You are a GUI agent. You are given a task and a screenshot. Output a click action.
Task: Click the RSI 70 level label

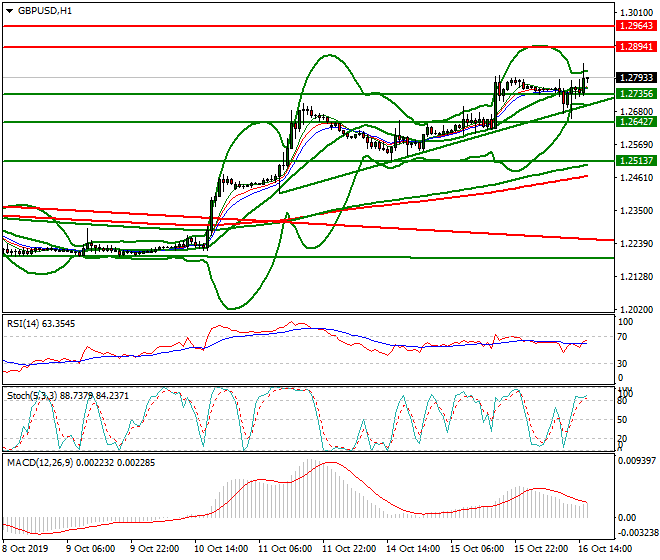pyautogui.click(x=622, y=337)
